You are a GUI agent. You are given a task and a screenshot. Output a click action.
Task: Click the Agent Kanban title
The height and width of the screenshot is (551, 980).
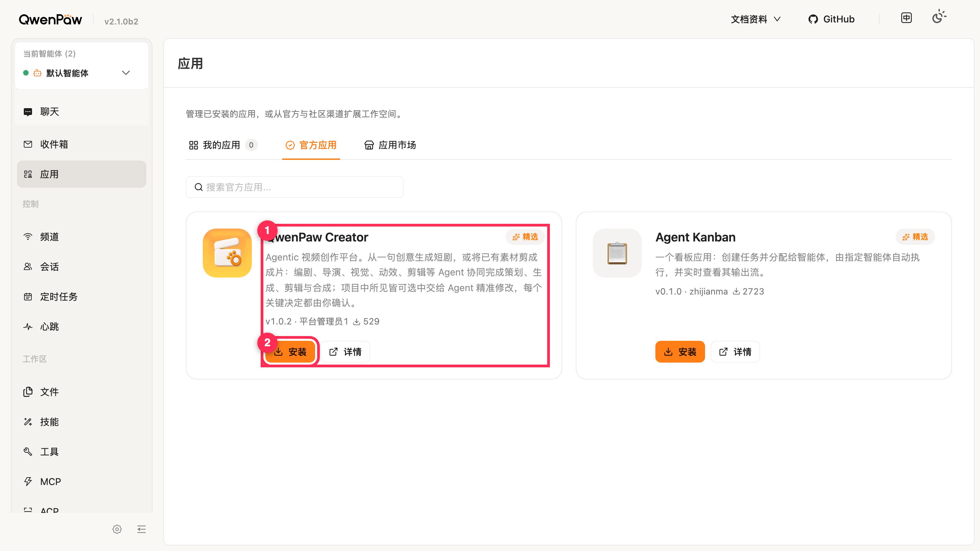[696, 237]
